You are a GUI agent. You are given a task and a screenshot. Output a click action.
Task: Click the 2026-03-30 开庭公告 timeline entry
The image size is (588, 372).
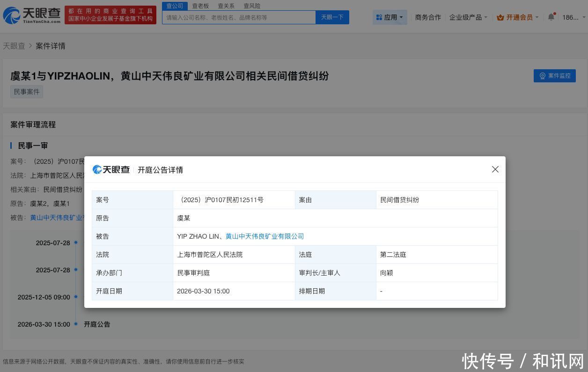coord(97,324)
